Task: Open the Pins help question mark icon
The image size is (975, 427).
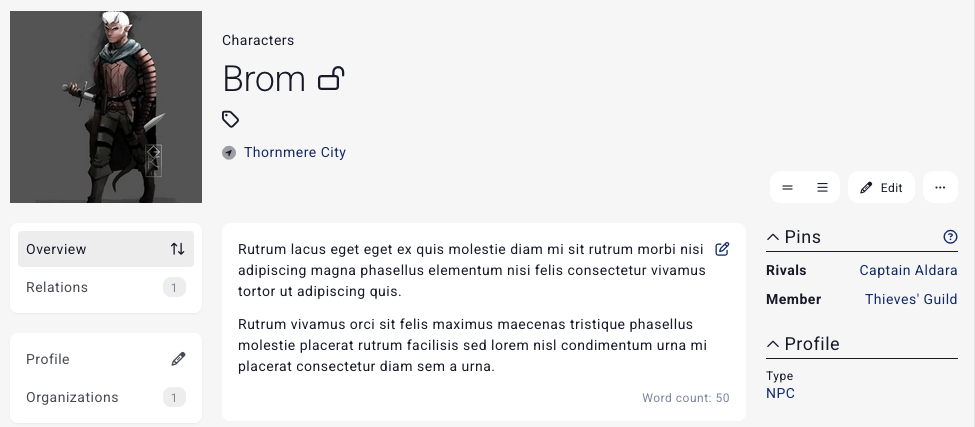Action: pyautogui.click(x=950, y=237)
